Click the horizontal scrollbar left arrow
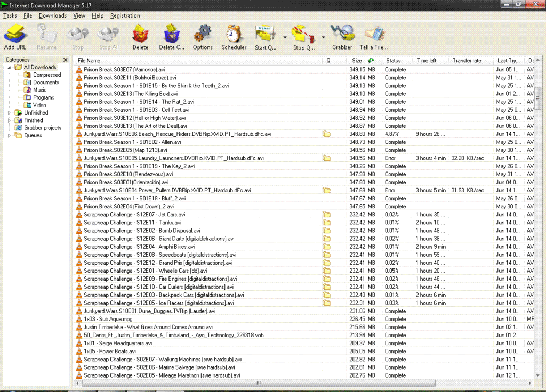546x392 pixels. click(x=77, y=383)
